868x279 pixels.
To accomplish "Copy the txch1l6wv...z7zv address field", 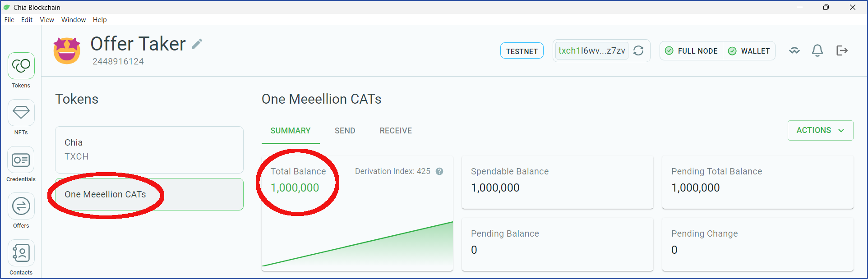I will point(591,50).
